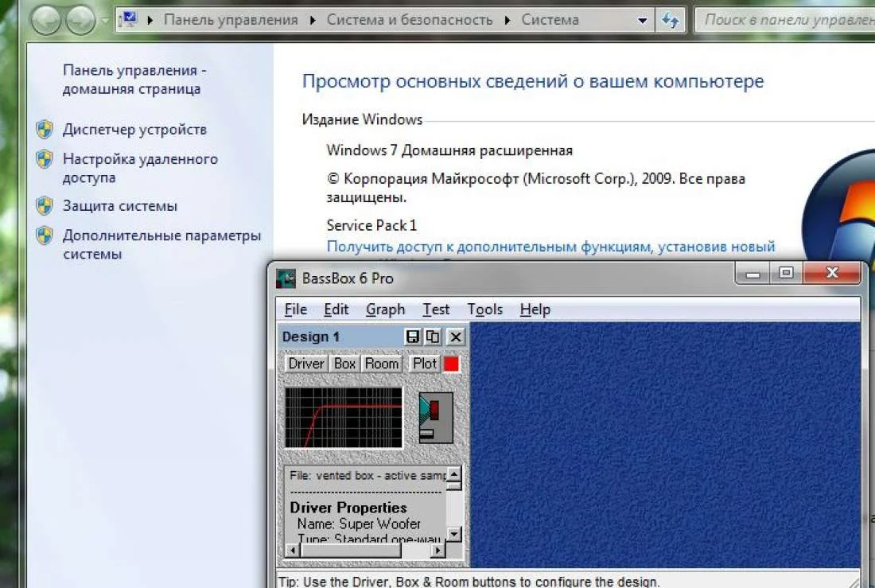Viewport: 875px width, 588px height.
Task: Click shield icon beside Настройка удаленного доступа
Action: pyautogui.click(x=45, y=159)
